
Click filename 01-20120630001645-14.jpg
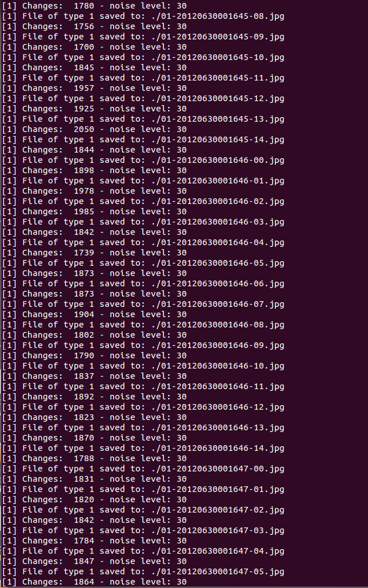pos(222,140)
